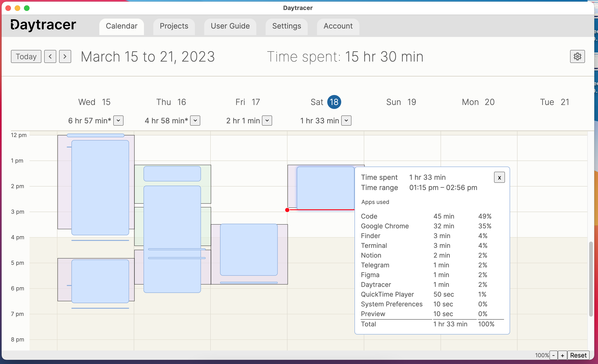The height and width of the screenshot is (364, 598).
Task: Reset the zoom level
Action: pyautogui.click(x=578, y=355)
